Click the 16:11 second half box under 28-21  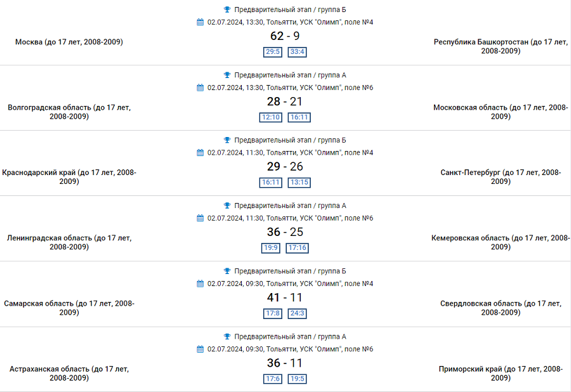[299, 117]
